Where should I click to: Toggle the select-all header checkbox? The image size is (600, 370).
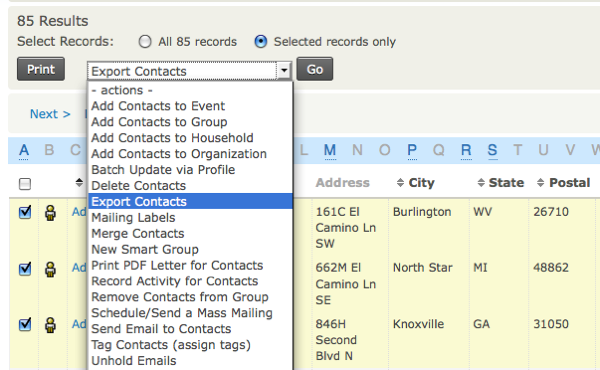[x=25, y=184]
